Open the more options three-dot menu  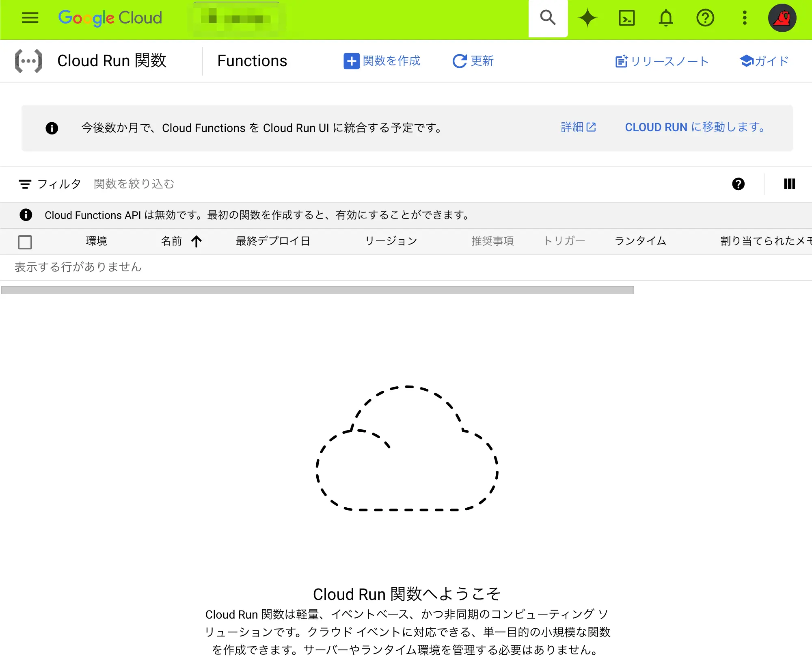coord(744,18)
